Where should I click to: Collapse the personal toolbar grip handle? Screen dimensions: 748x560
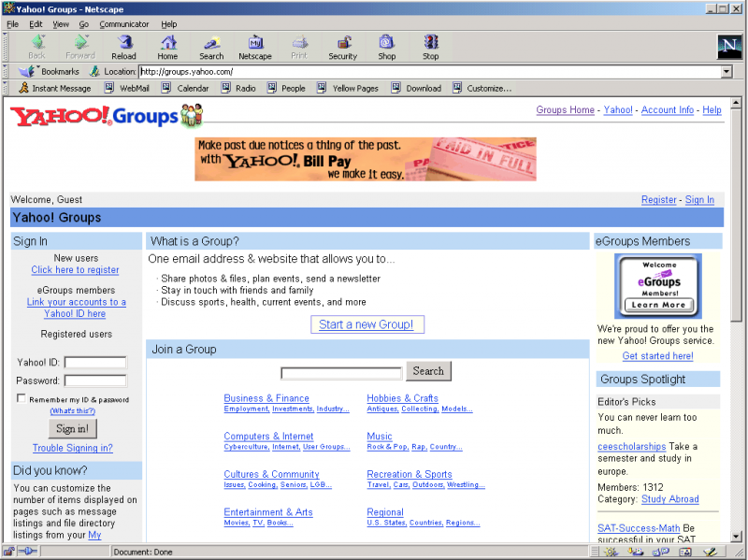tap(6, 88)
